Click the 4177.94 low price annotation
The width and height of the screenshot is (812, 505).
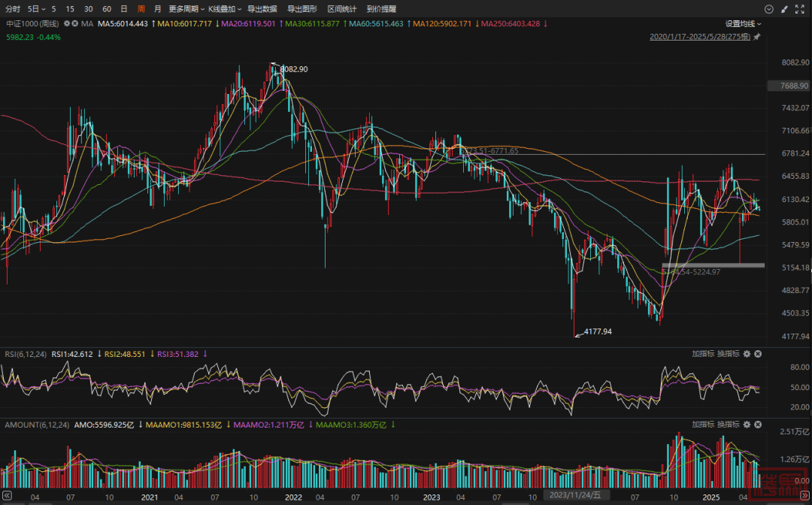tap(598, 331)
